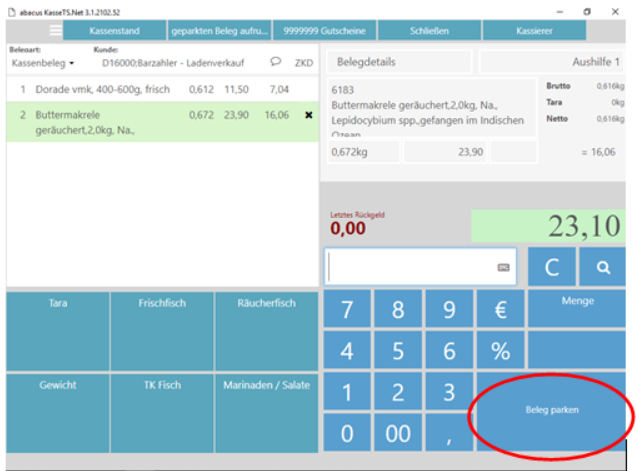
Task: Open the hamburger menu icon
Action: 56,31
